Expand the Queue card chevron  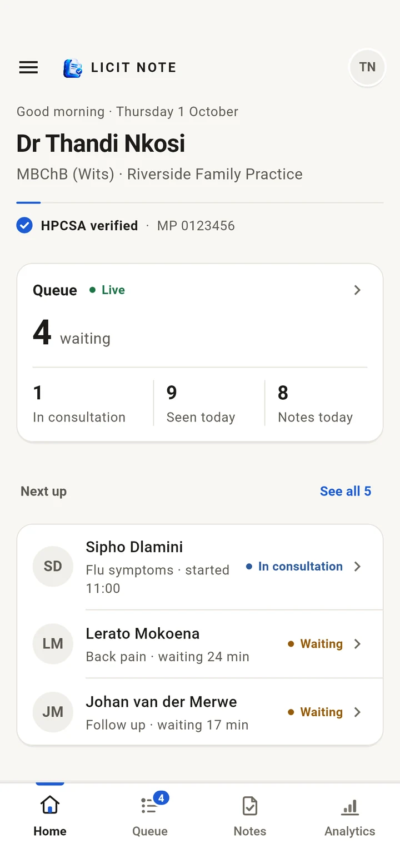tap(357, 290)
